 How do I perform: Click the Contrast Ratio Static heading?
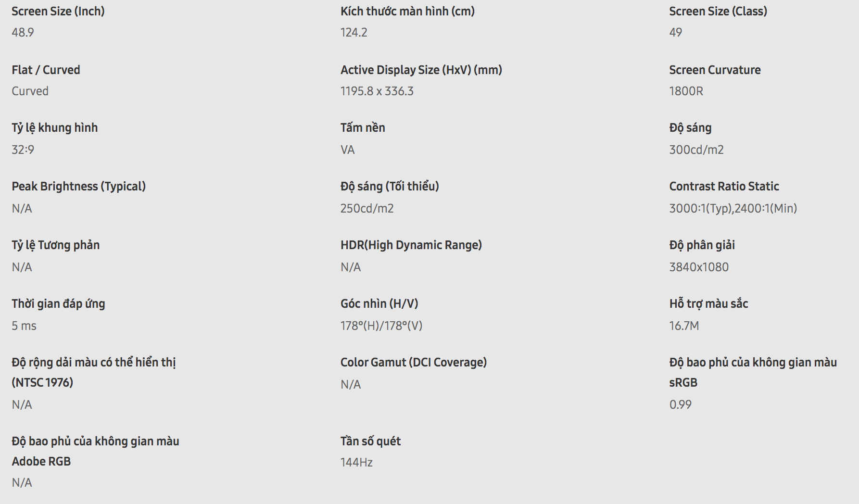pyautogui.click(x=724, y=186)
